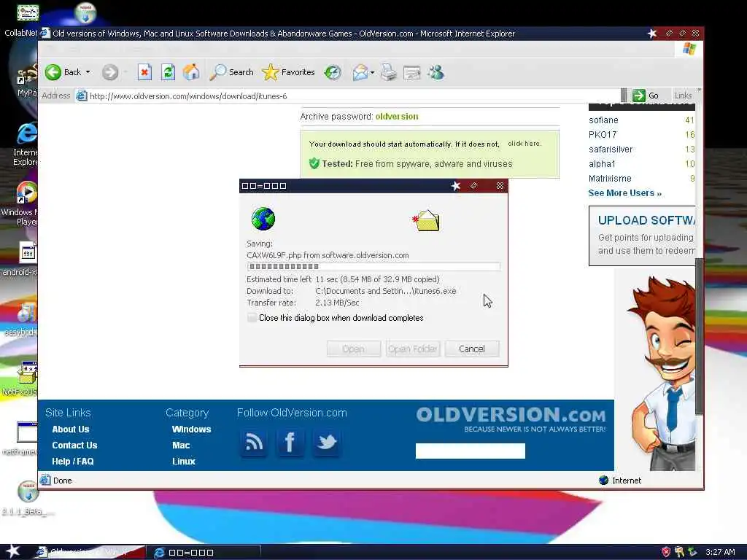The width and height of the screenshot is (747, 560).
Task: Click the Internet zone status bar indicator
Action: [x=620, y=481]
